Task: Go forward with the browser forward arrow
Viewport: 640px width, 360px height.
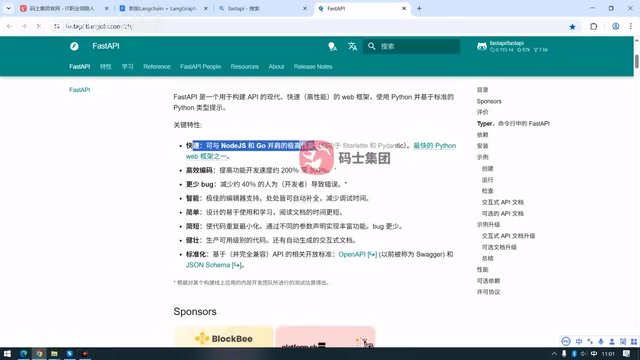Action: click(x=24, y=26)
